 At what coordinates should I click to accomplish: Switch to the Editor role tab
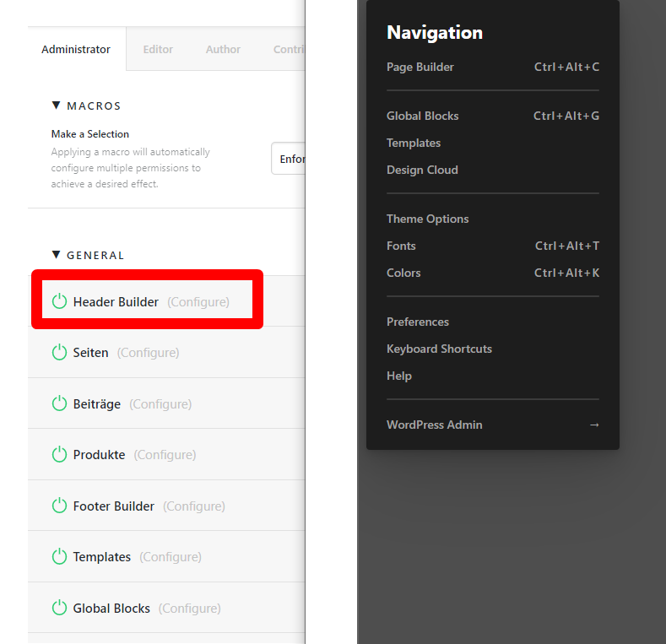[158, 49]
